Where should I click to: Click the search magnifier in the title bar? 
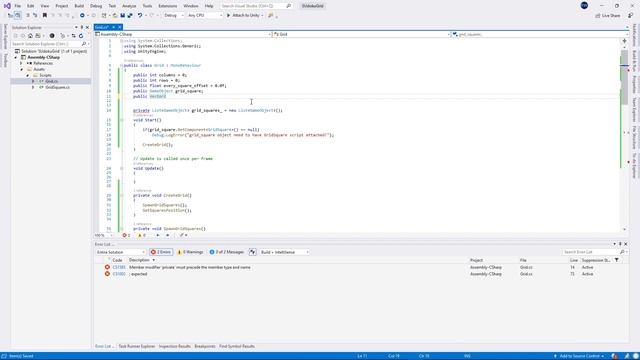[x=289, y=6]
